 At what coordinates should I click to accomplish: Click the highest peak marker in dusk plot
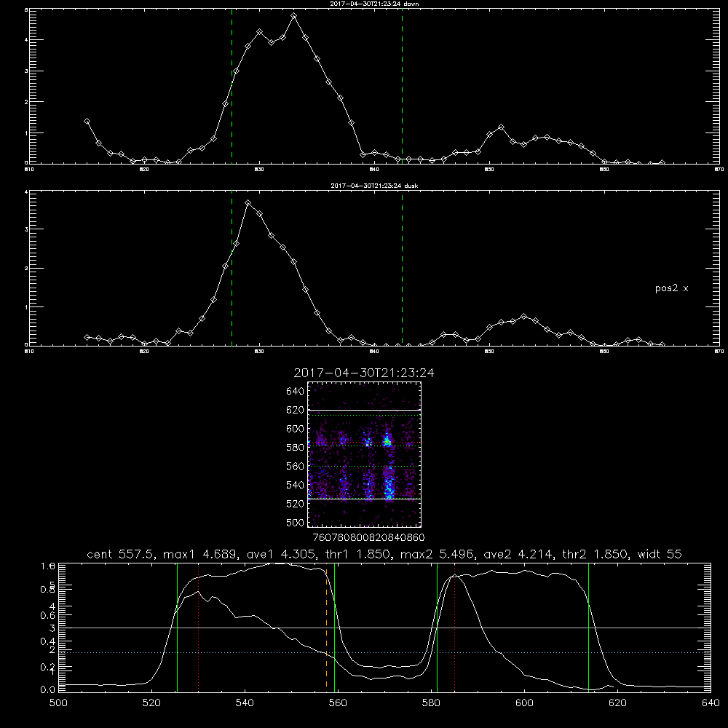click(x=248, y=203)
